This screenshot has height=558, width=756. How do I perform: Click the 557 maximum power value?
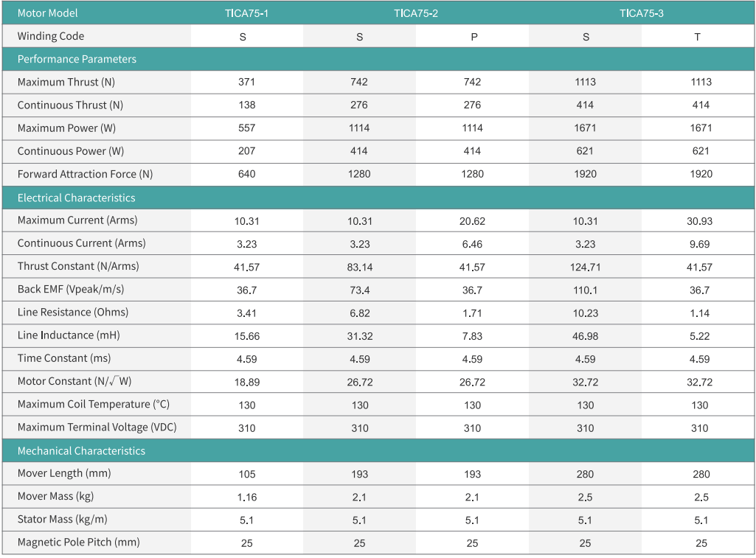[247, 128]
